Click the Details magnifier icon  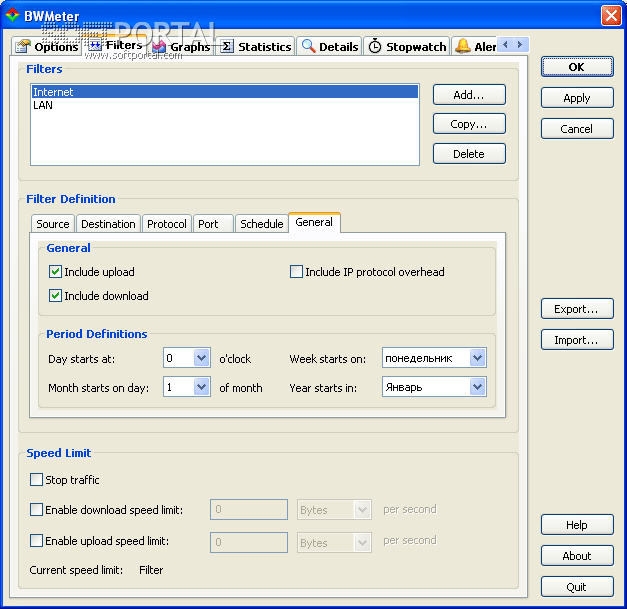[x=308, y=46]
